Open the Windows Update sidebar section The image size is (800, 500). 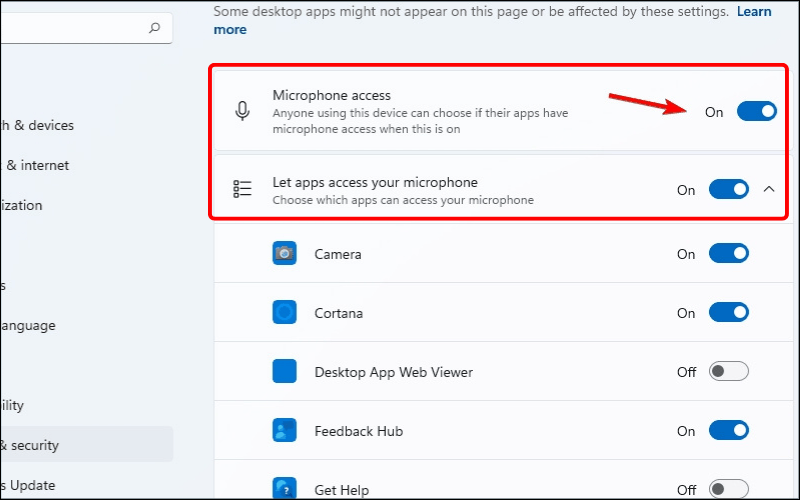[x=28, y=485]
